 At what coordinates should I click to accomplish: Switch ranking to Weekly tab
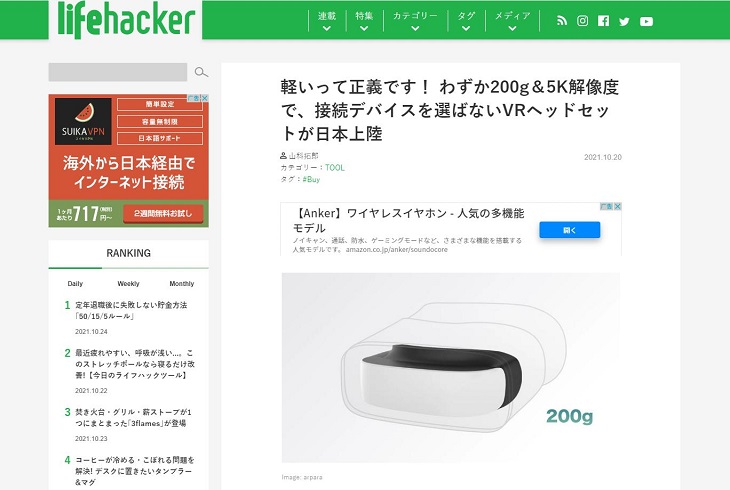128,283
